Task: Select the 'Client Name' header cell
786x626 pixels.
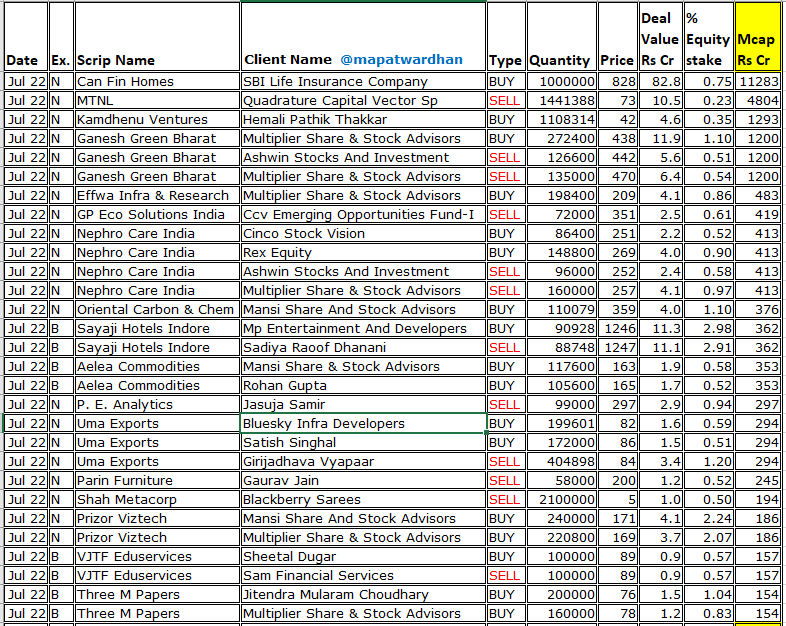Action: tap(363, 37)
